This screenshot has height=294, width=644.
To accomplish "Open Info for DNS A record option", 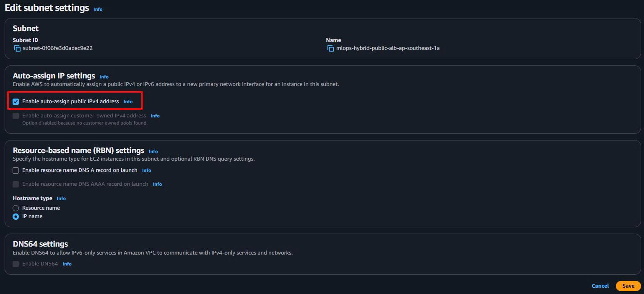I will [146, 170].
